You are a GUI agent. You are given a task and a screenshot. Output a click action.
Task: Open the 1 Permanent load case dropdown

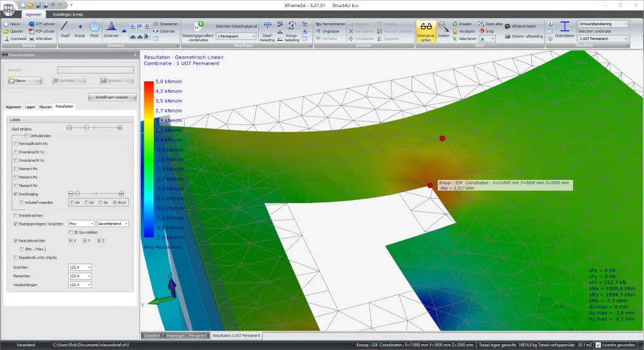236,36
